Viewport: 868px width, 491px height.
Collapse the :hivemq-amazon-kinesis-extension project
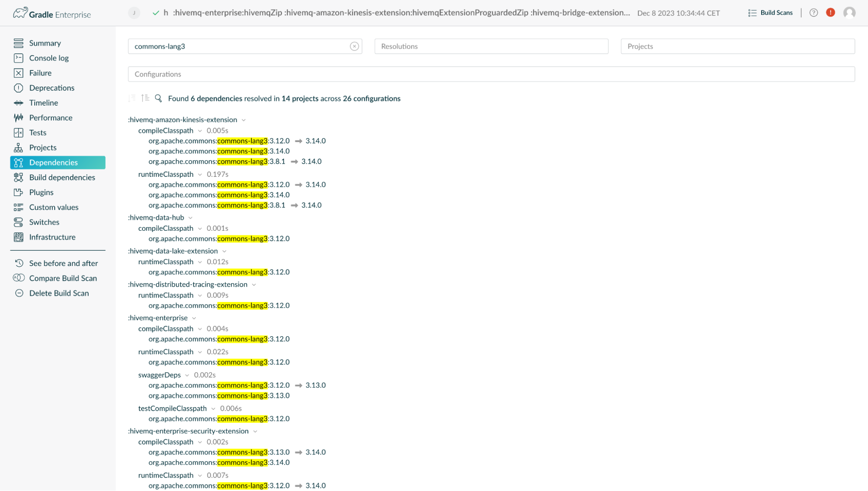[244, 120]
